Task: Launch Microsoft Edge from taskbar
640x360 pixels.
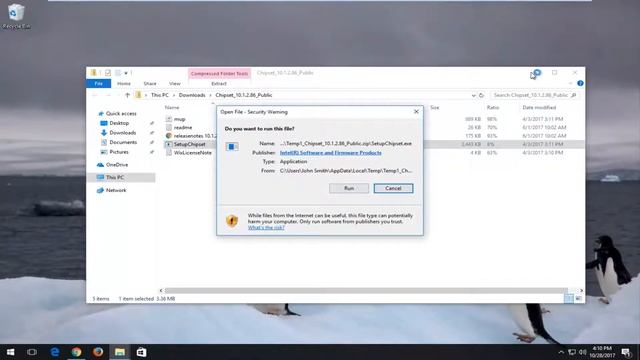Action: coord(55,352)
